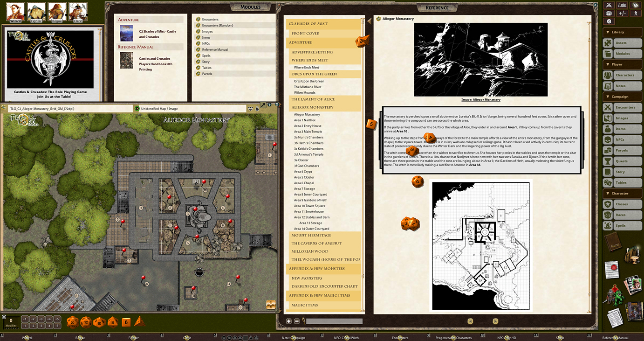Toggle the map toolbar pointer arrow button
Viewport: 644px width, 341px height.
[263, 105]
